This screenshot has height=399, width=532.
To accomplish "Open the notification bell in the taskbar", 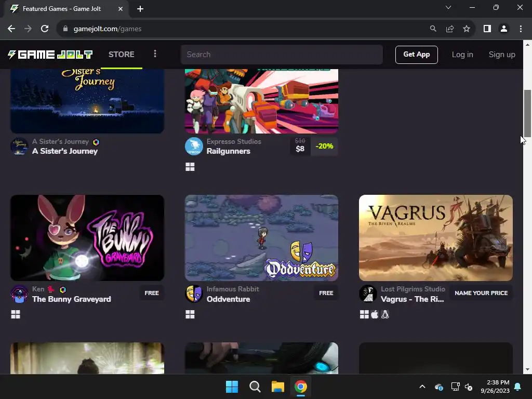I will 518,387.
